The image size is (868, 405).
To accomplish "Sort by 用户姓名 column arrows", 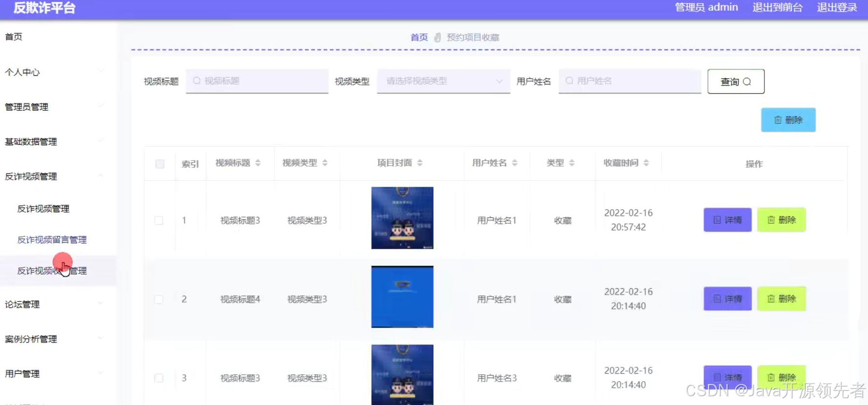I will pos(515,163).
